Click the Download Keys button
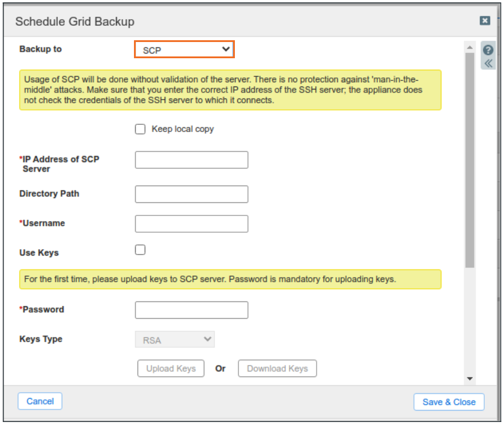 pyautogui.click(x=277, y=369)
